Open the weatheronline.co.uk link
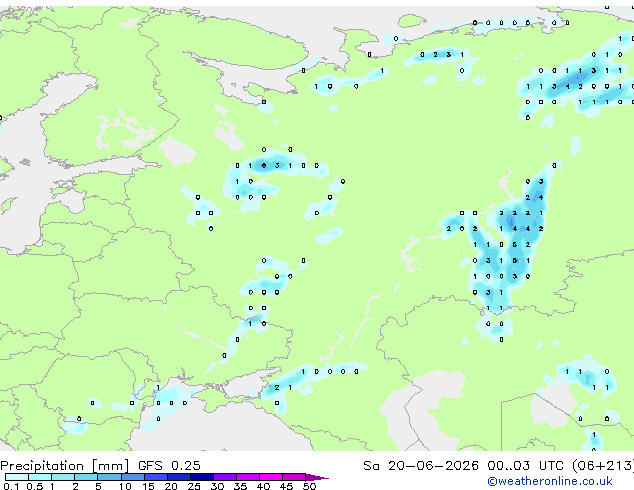 pos(550,481)
